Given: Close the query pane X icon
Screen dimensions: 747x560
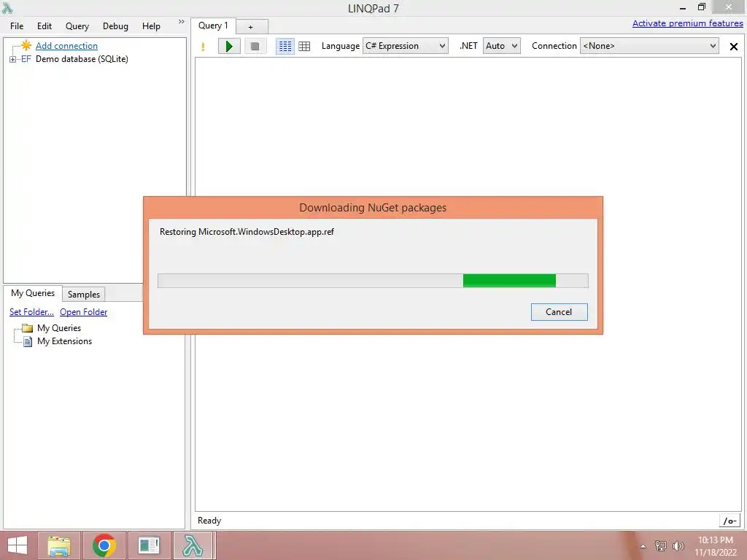Looking at the screenshot, I should click(734, 46).
